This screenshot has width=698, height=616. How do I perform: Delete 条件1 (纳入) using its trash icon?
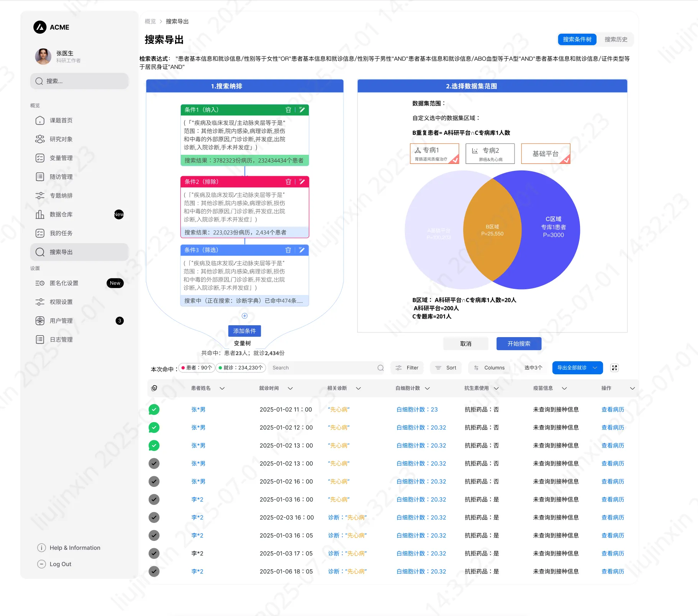pos(288,110)
